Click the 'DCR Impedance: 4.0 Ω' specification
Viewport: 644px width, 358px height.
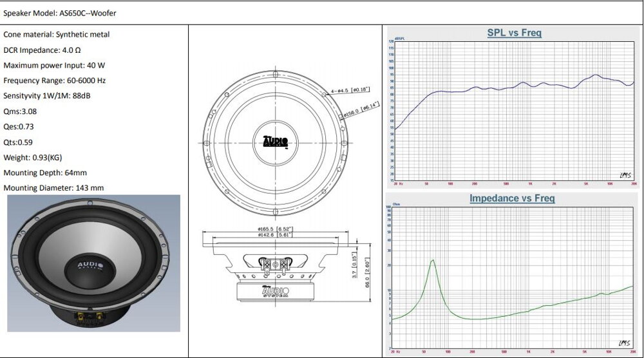click(x=42, y=50)
